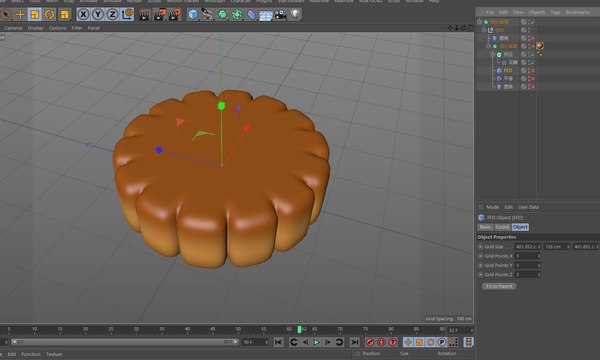The height and width of the screenshot is (360, 600).
Task: Toggle the coordinate system icon
Action: 127,15
